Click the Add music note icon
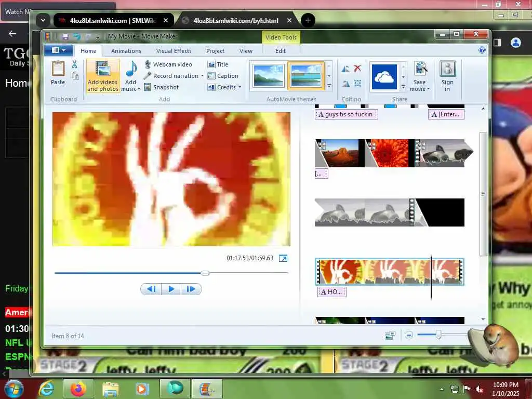Screen dimensions: 532x399 point(131,69)
